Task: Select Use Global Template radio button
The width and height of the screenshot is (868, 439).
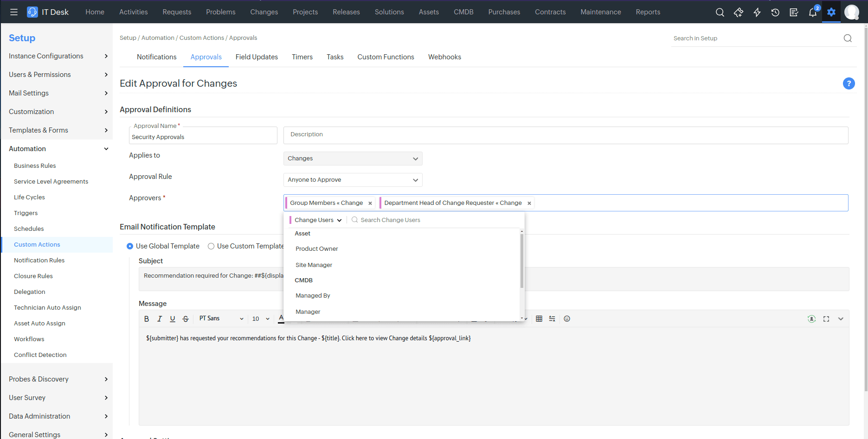Action: tap(130, 246)
